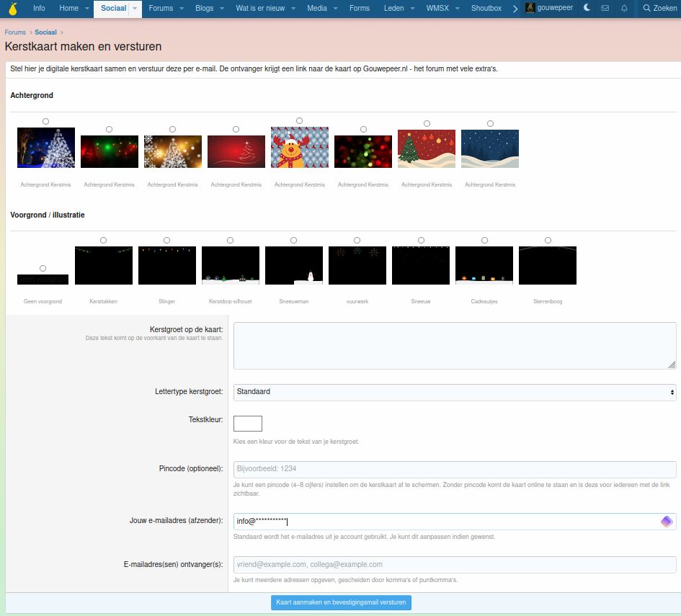
Task: Click Forums breadcrumb link
Action: click(15, 32)
